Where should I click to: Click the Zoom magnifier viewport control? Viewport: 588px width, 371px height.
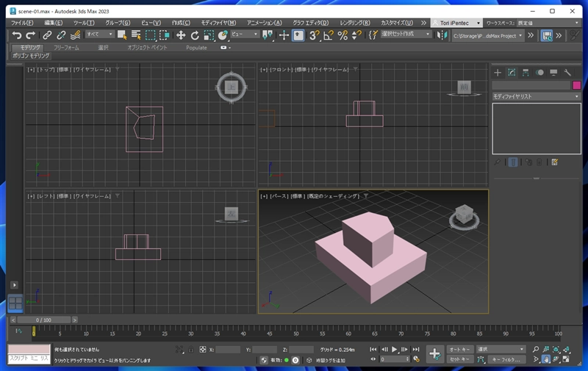(536, 349)
